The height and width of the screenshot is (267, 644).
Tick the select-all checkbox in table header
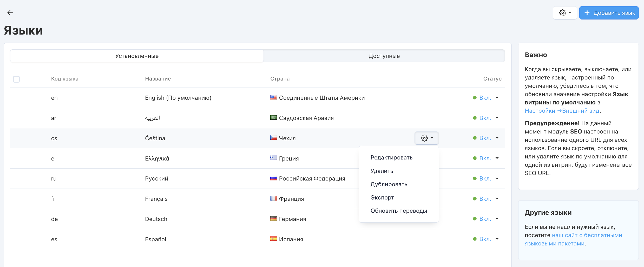[16, 79]
